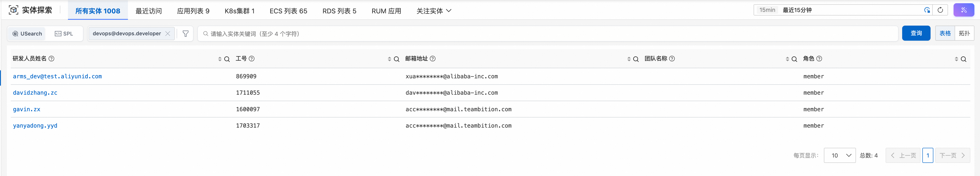Click the 查询 button

coord(916,33)
